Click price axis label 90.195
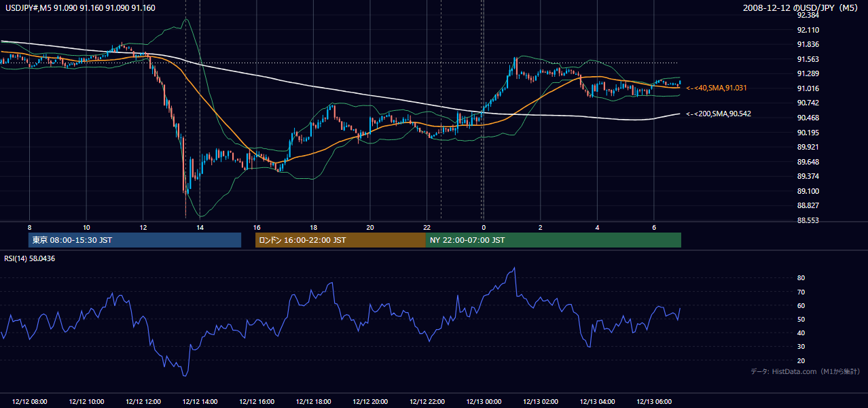The image size is (868, 408). (808, 133)
